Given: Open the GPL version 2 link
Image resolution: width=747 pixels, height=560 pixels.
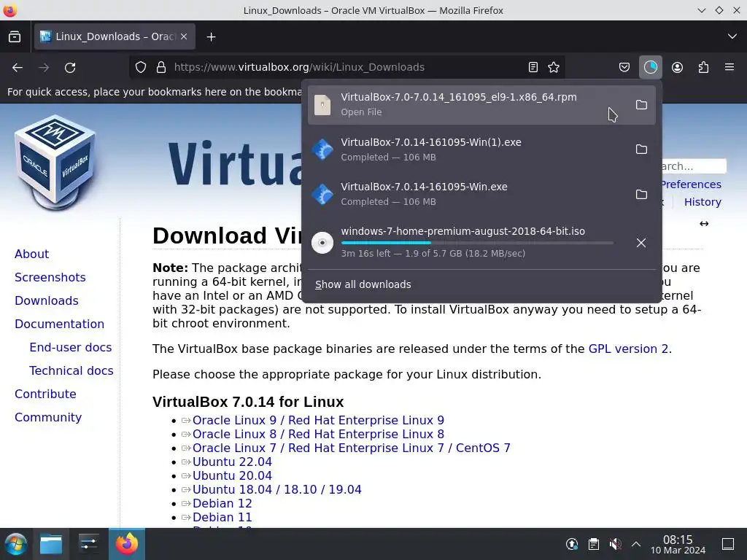Looking at the screenshot, I should tap(628, 349).
